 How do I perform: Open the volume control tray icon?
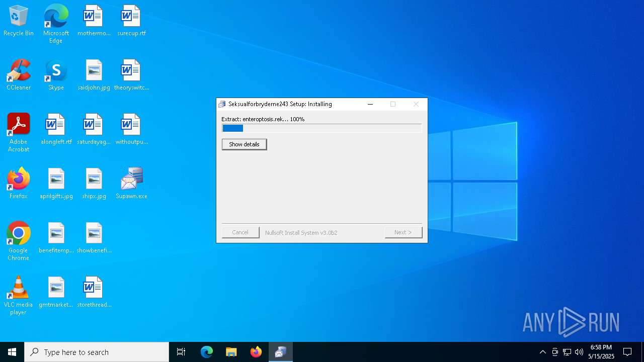(579, 352)
